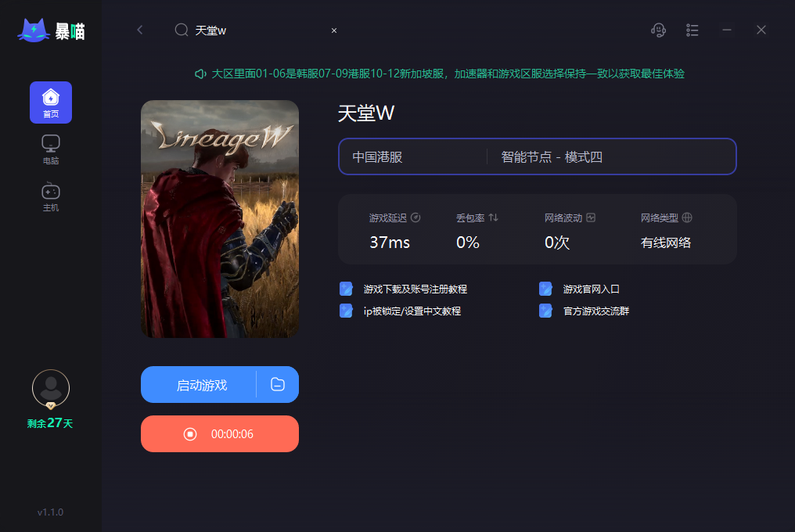
Task: Click the announcement speaker icon
Action: coord(200,74)
